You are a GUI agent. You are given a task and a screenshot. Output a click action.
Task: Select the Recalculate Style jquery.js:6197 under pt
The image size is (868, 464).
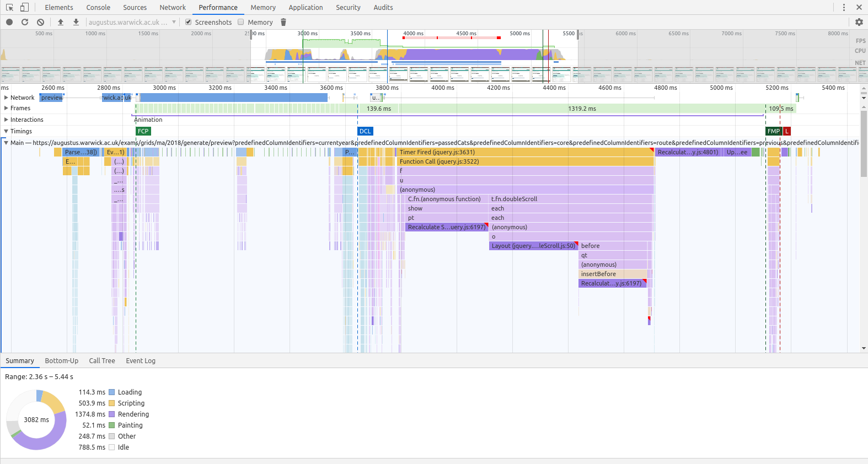[447, 227]
